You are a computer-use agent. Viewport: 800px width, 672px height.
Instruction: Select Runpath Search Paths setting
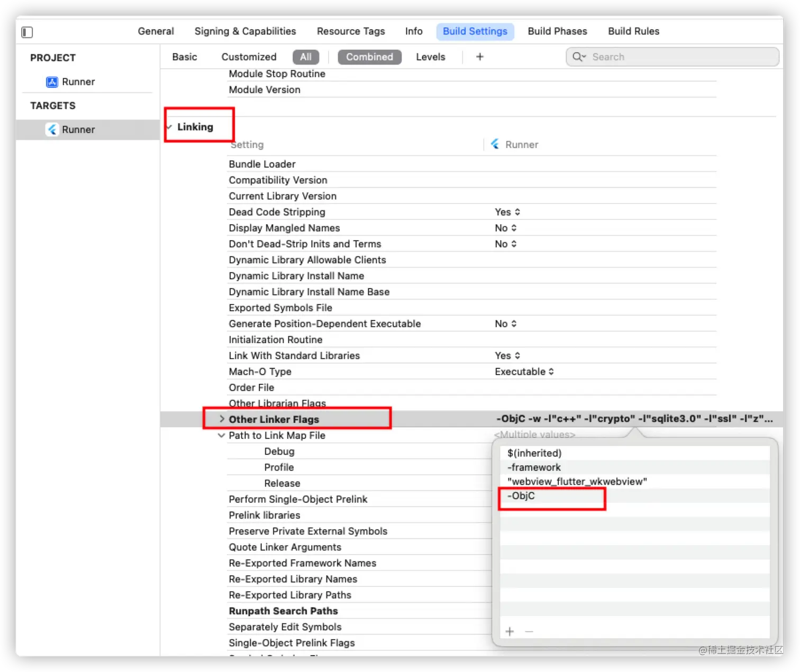point(283,611)
